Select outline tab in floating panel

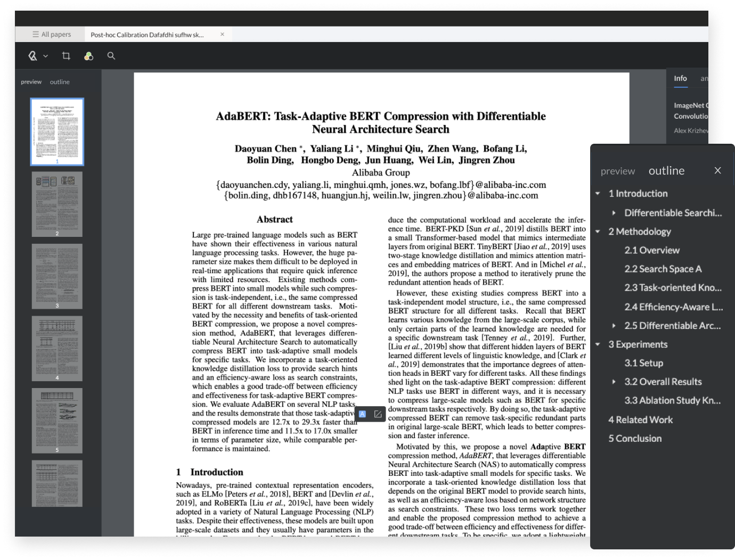666,171
